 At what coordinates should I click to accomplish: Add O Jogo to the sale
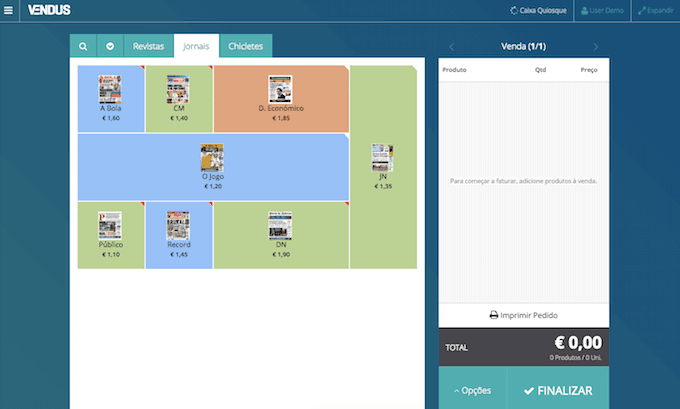(213, 167)
